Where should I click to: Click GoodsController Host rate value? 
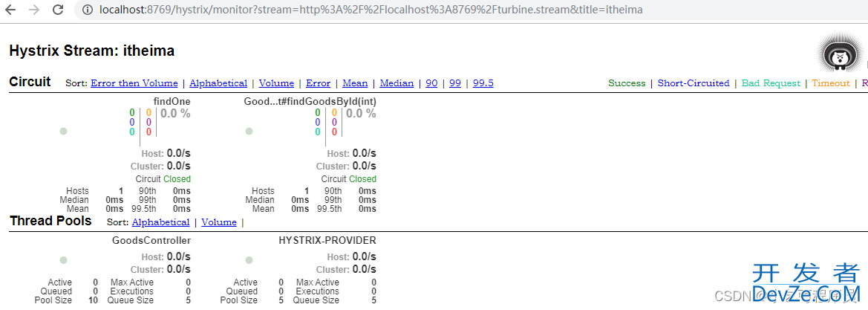coord(179,256)
